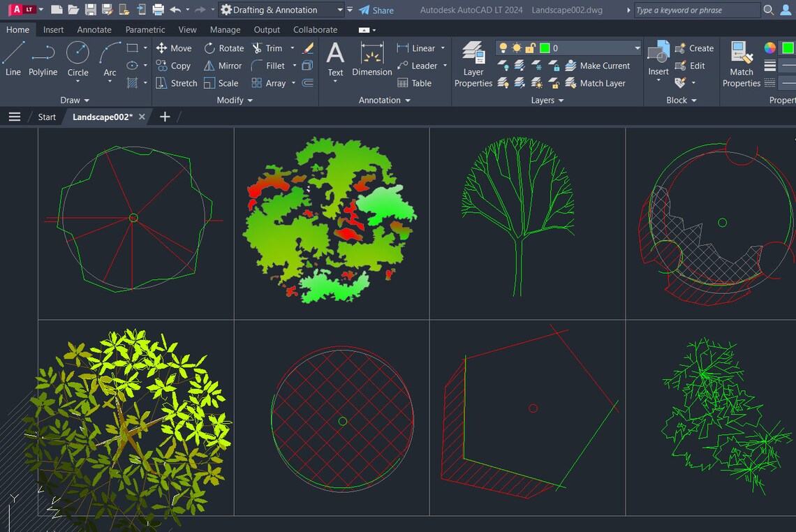Select the Polyline tool
This screenshot has width=796, height=532.
click(x=43, y=62)
